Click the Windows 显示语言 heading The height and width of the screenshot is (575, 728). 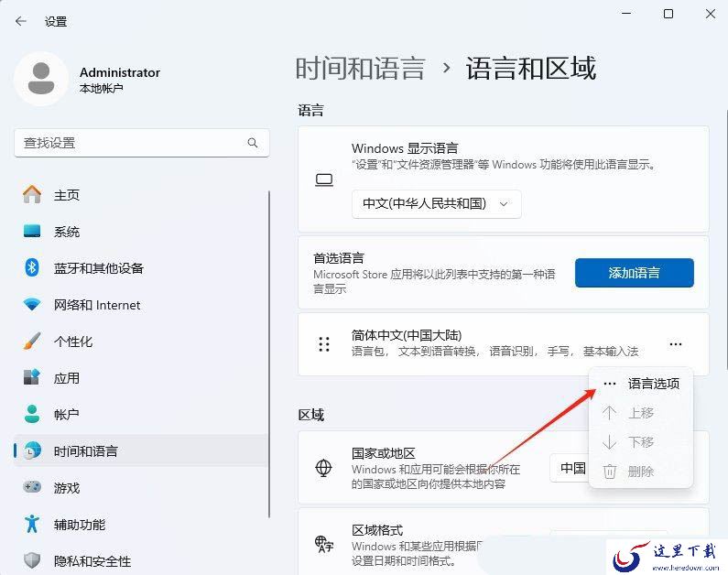(405, 148)
